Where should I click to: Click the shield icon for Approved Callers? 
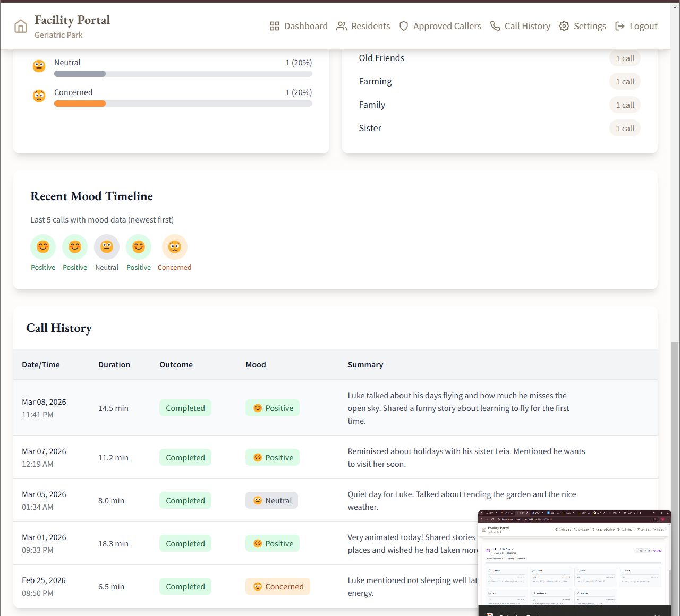(404, 25)
